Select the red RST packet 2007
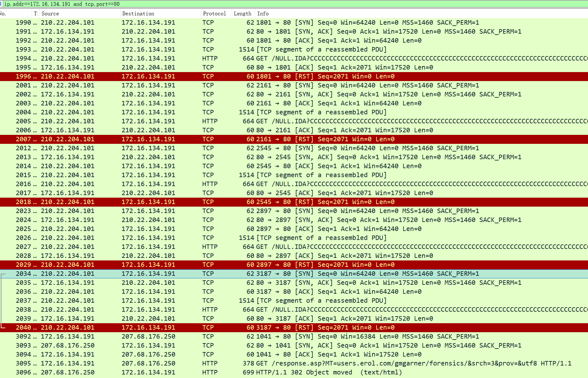This screenshot has height=378, width=588. click(x=294, y=139)
